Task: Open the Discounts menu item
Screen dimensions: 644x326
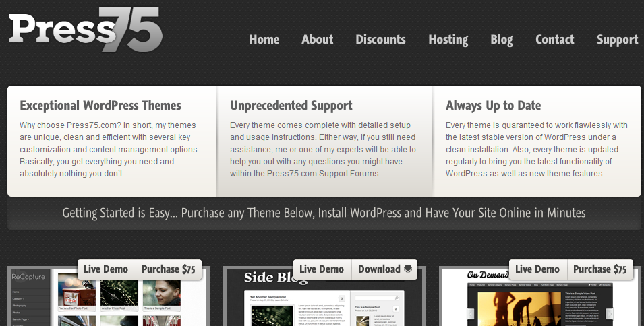Action: pos(380,39)
